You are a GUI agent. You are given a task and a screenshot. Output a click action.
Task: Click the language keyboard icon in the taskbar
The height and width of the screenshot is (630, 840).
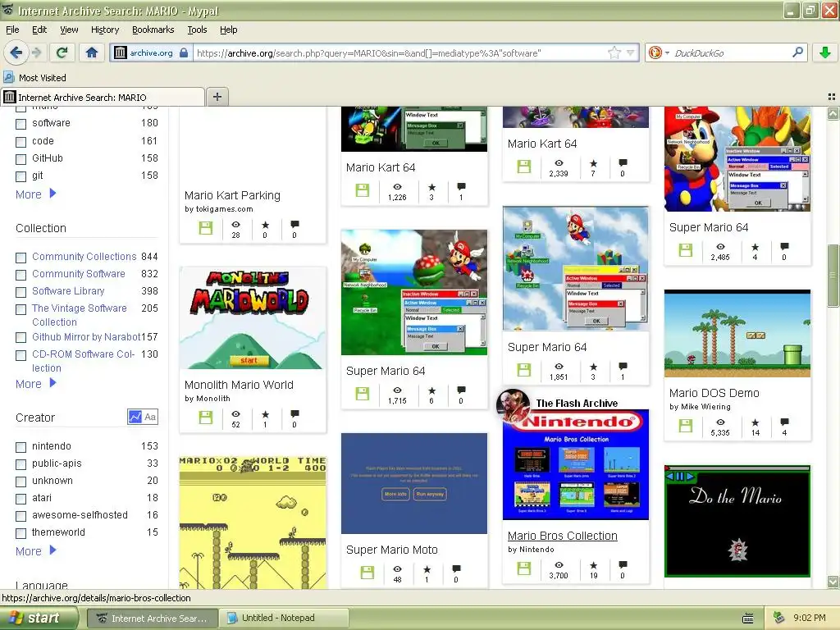(x=748, y=619)
